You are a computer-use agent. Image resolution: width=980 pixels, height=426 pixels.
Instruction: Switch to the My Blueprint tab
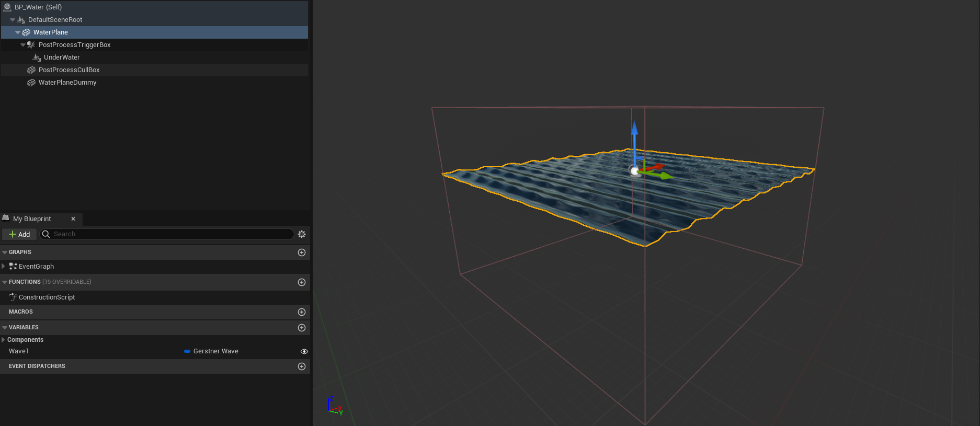coord(32,219)
